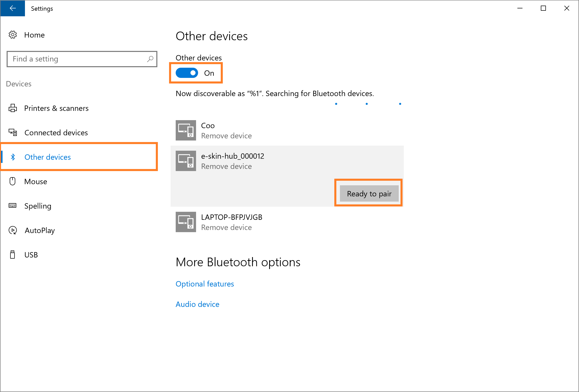Screen dimensions: 579x392
Task: Click the Ready to pair button
Action: tap(369, 194)
